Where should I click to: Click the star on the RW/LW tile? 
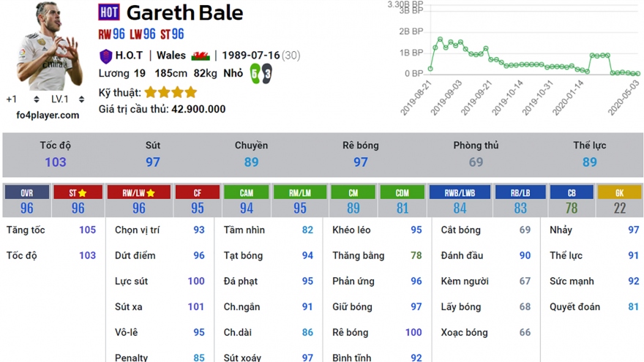[151, 193]
